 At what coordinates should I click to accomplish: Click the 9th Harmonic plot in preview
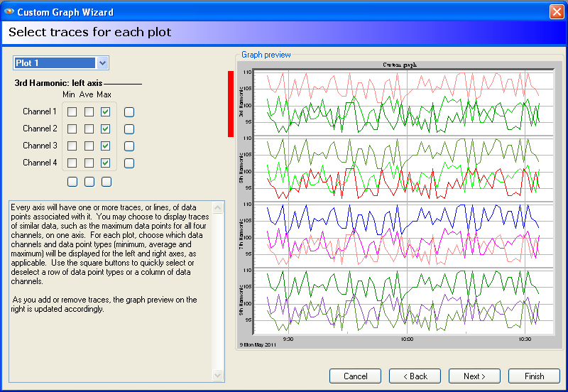coord(403,301)
